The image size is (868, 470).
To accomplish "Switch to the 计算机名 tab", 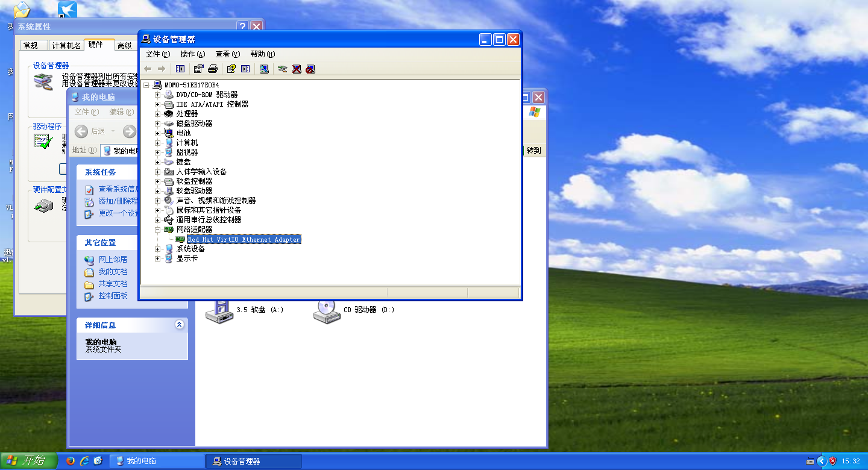I will (66, 46).
